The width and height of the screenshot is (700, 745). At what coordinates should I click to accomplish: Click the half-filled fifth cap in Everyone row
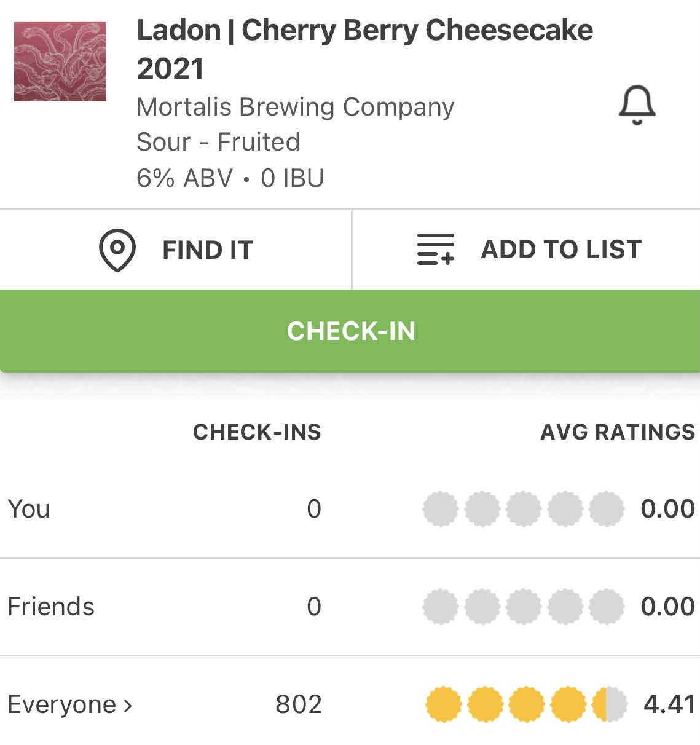tap(609, 704)
